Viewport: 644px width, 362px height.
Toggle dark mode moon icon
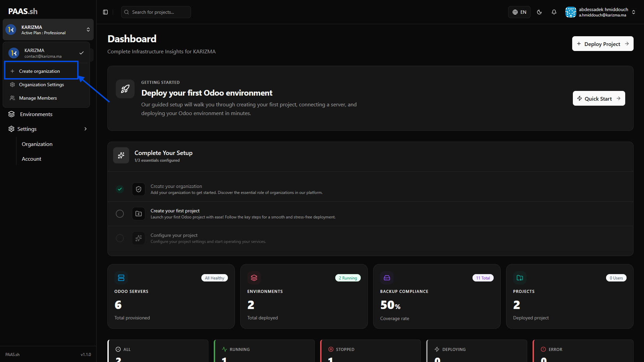click(539, 12)
